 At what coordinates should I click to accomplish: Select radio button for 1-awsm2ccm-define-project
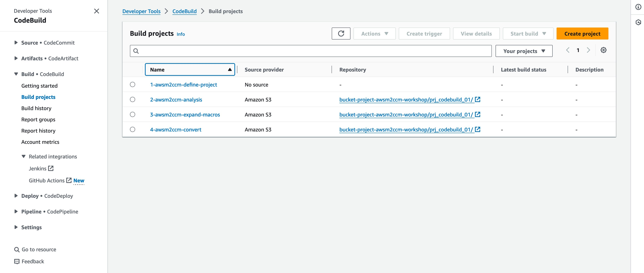[x=133, y=84]
